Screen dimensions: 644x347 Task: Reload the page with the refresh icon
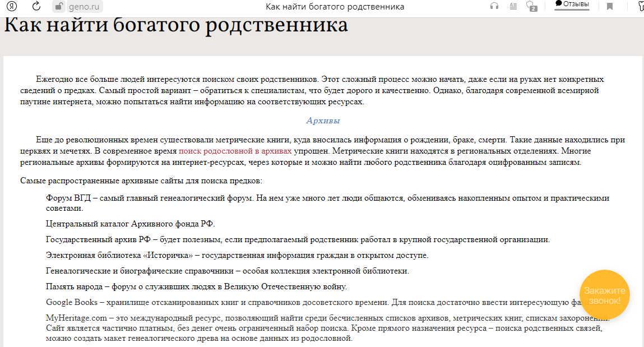point(36,6)
